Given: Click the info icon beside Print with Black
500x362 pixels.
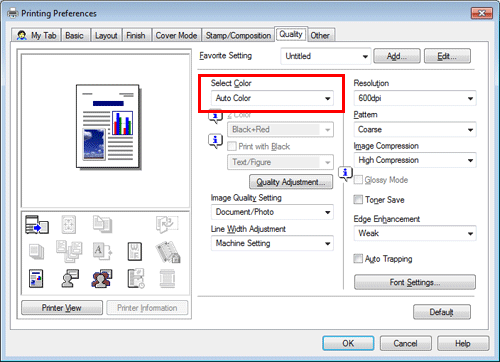Looking at the screenshot, I should coord(215,141).
